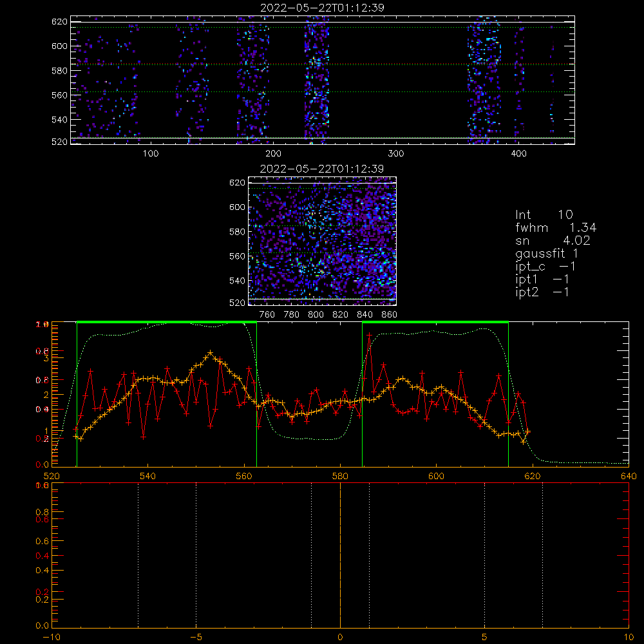Click the x-axis tick label 100 in top panel
This screenshot has width=644, height=644.
(x=151, y=154)
